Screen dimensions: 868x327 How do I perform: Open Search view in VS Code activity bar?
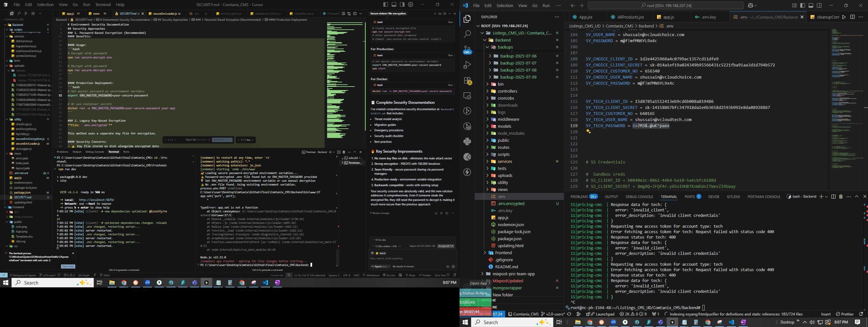coord(468,34)
